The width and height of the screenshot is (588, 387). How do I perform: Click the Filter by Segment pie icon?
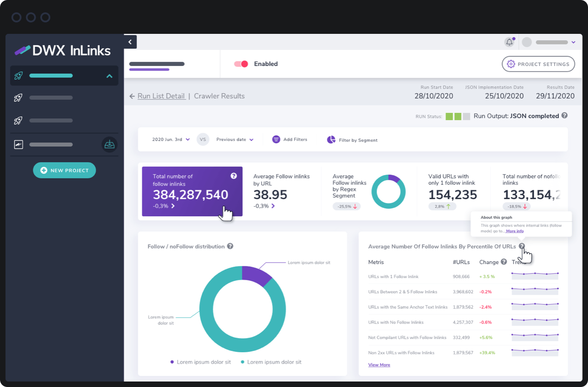[x=331, y=140]
